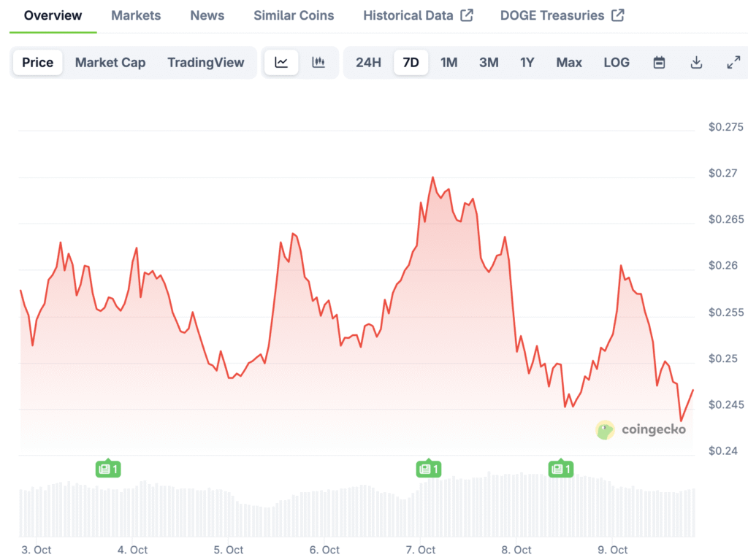The image size is (748, 560).
Task: Select the 1M time range
Action: tap(449, 63)
